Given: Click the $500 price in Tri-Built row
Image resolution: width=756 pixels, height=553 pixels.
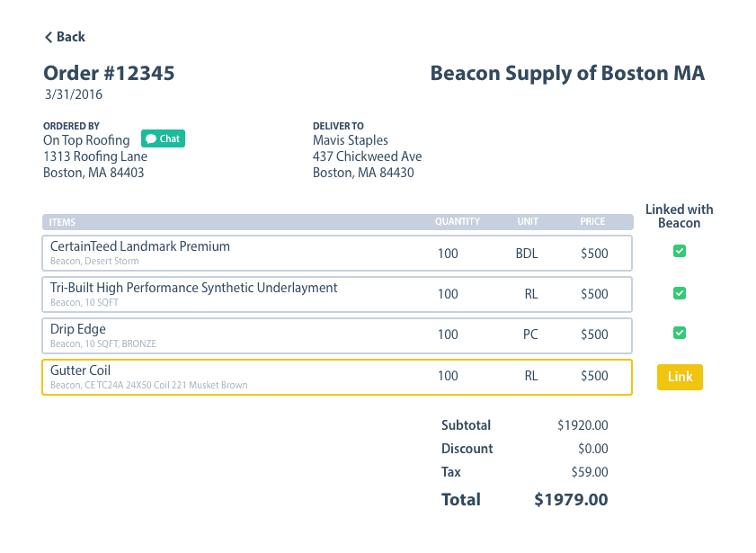Looking at the screenshot, I should 594,294.
